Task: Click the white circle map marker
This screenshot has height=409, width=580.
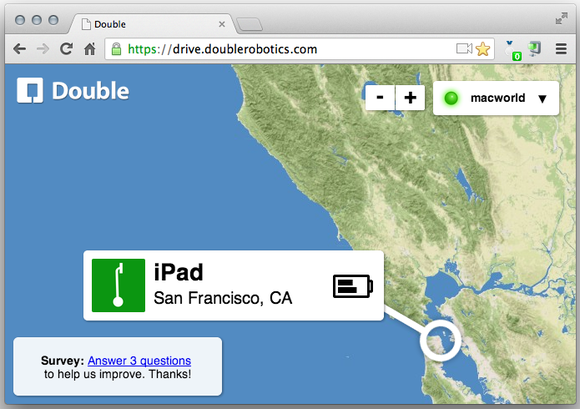Action: (x=441, y=341)
